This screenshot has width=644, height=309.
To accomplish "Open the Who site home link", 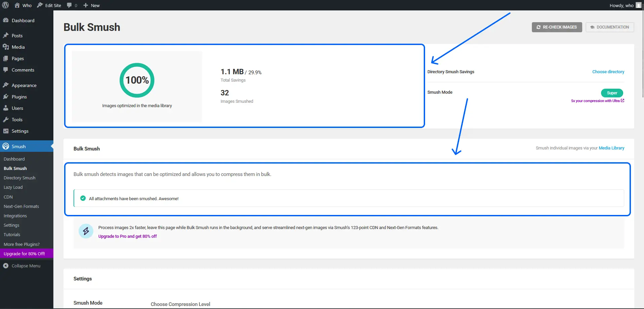I will coord(23,5).
